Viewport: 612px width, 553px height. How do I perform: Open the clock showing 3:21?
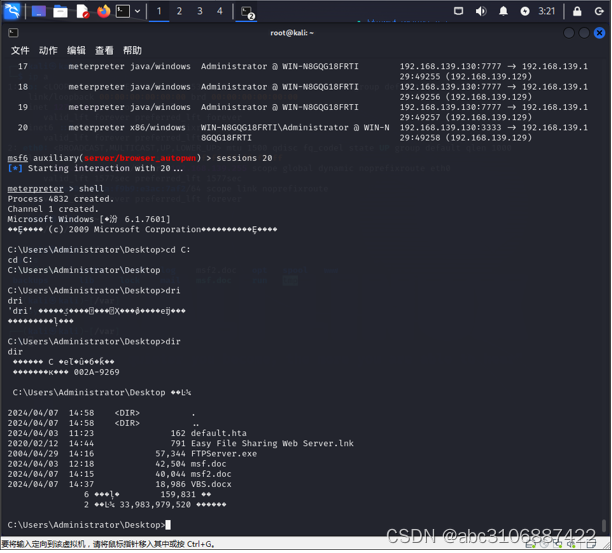(x=546, y=11)
